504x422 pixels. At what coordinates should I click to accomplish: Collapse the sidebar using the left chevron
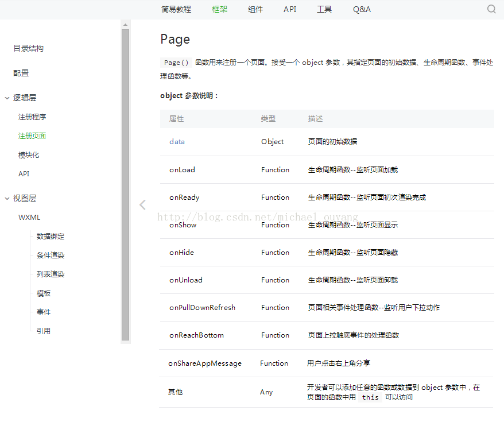(x=142, y=204)
